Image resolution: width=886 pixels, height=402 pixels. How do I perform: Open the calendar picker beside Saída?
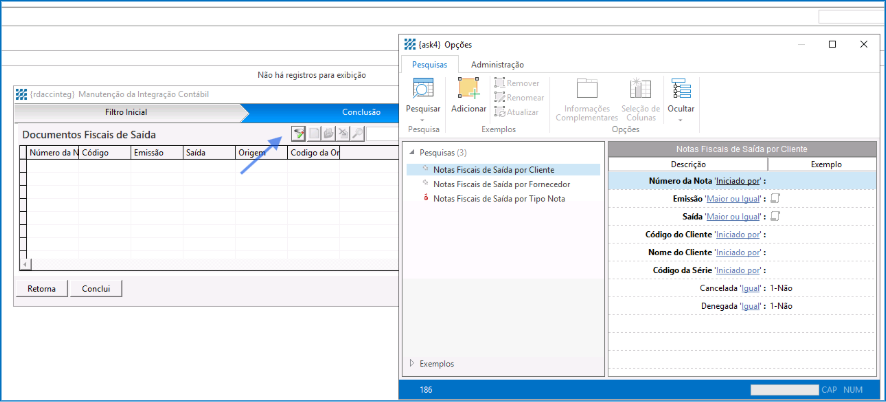click(775, 216)
